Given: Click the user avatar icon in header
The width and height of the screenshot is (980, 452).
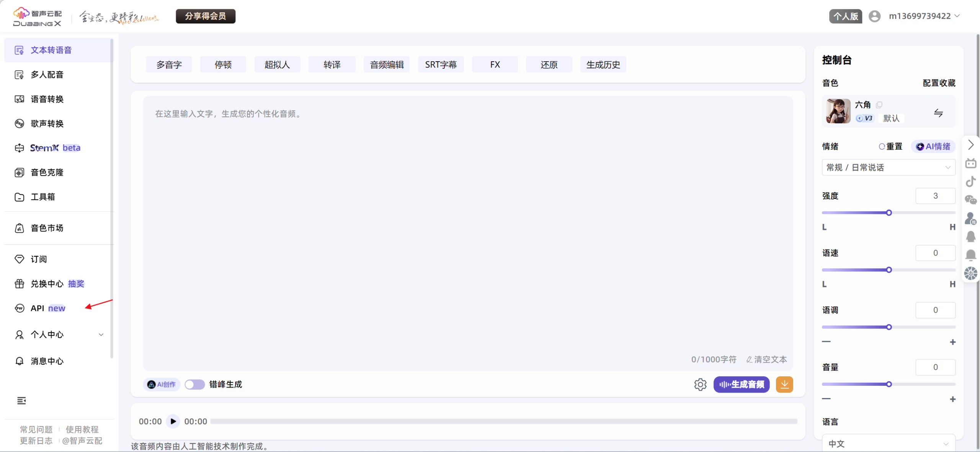Looking at the screenshot, I should [x=874, y=16].
